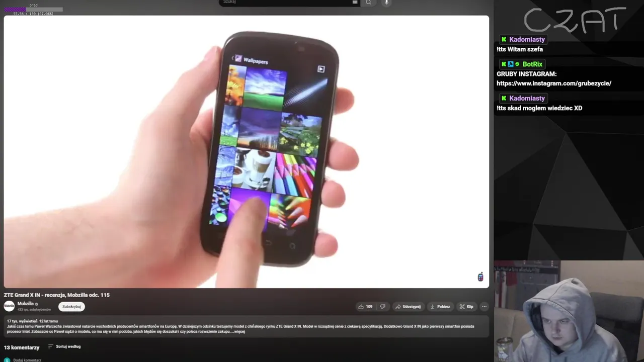Click the '!tts Witam szefa' chat message

click(520, 49)
